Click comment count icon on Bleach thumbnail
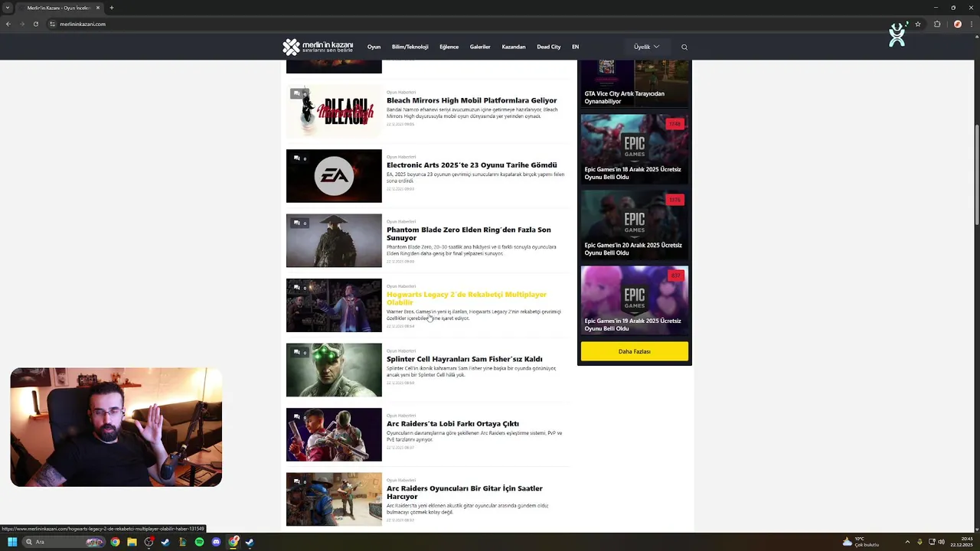 tap(299, 93)
